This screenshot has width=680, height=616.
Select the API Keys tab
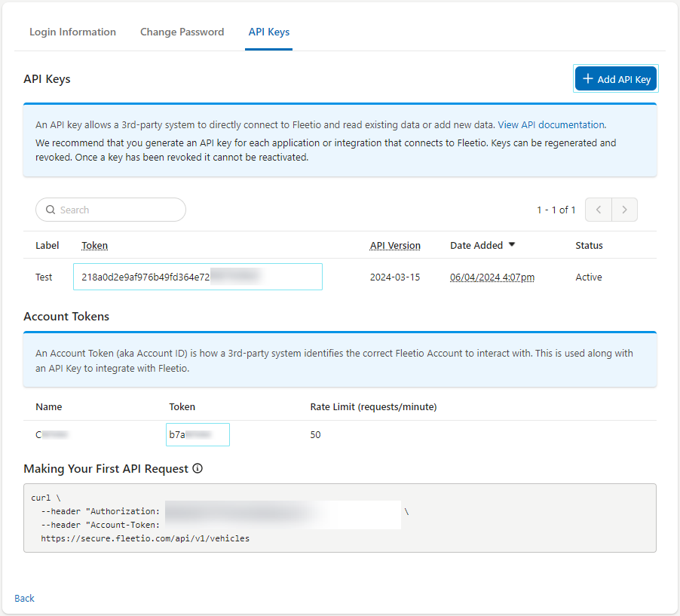click(x=269, y=32)
